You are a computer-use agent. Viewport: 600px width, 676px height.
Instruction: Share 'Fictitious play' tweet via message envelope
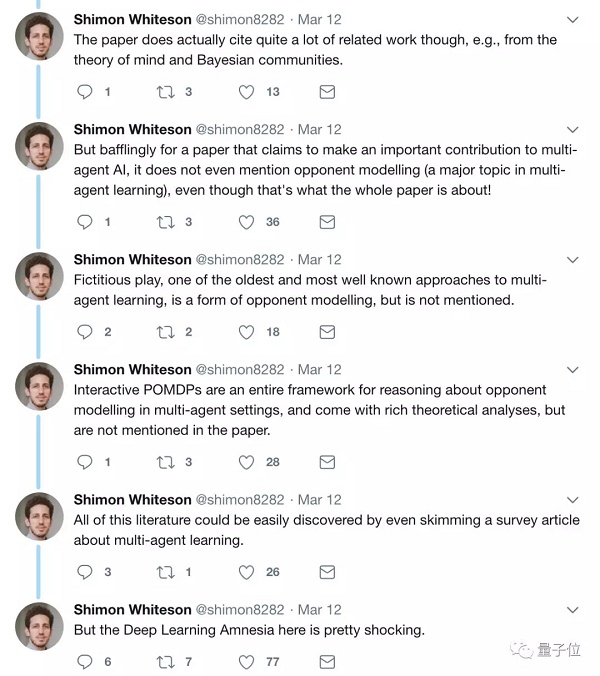click(x=326, y=332)
